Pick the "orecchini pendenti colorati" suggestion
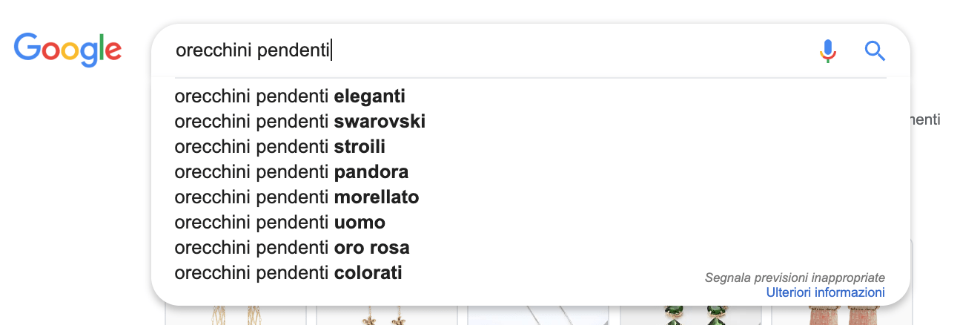The width and height of the screenshot is (980, 325). pos(288,273)
